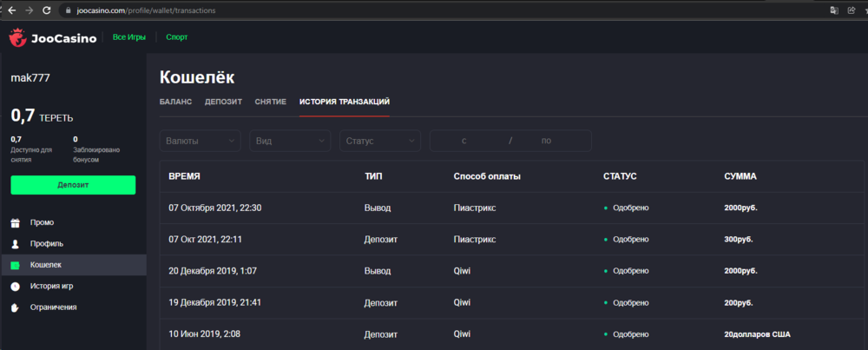
Task: Click the padlock site info icon
Action: coord(69,10)
